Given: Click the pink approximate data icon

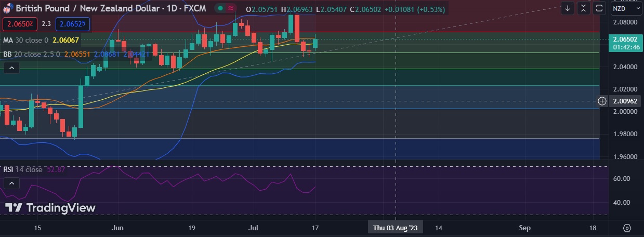Looking at the screenshot, I should (230, 9).
